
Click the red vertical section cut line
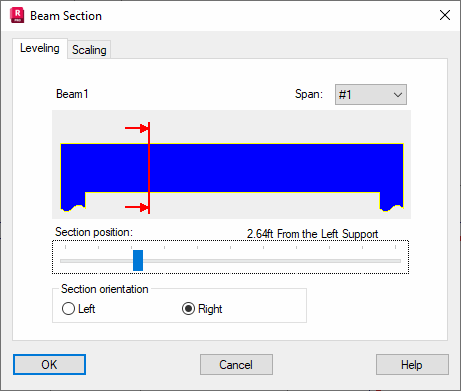click(149, 168)
